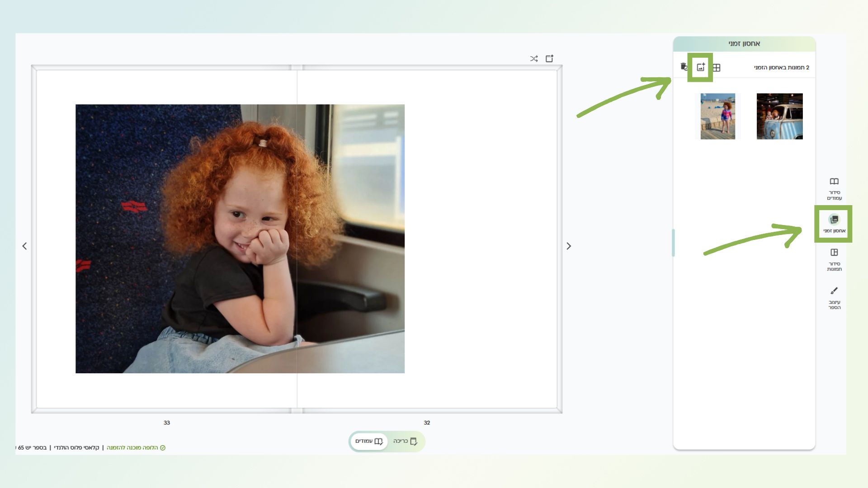This screenshot has width=868, height=488.
Task: Switch to כריכה cover mode
Action: coord(405,441)
